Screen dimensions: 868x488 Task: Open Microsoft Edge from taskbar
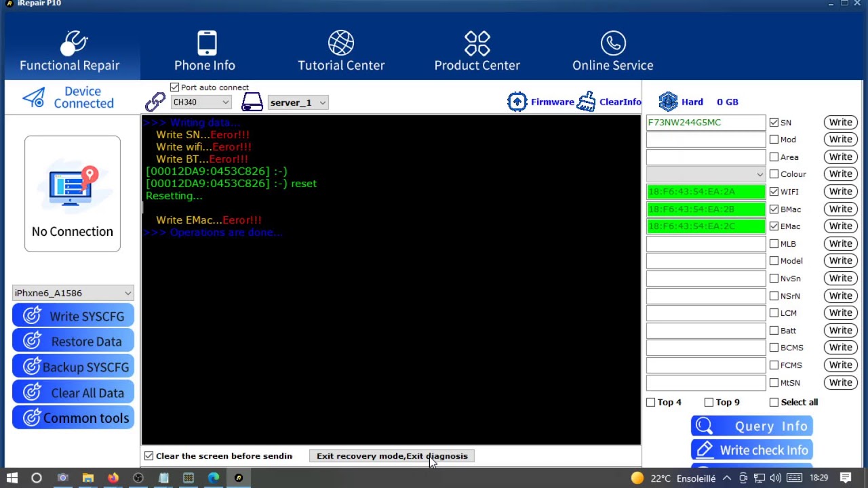(x=214, y=478)
